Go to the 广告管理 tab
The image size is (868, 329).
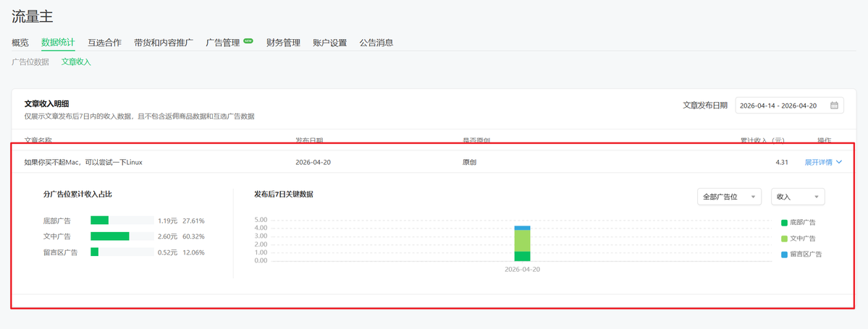coord(222,43)
